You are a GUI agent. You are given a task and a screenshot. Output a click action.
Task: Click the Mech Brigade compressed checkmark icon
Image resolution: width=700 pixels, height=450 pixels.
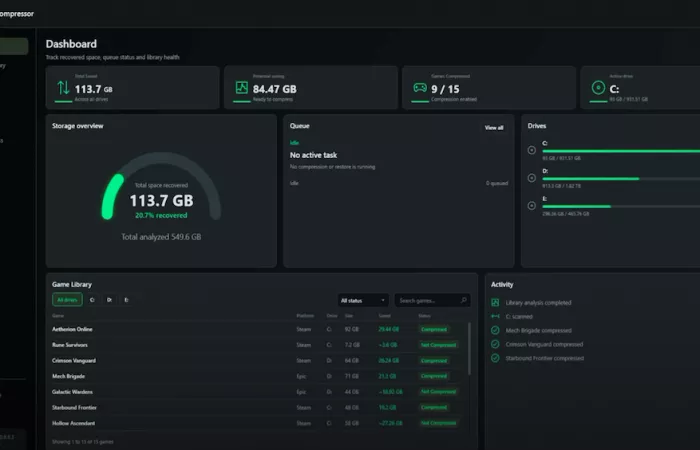coord(495,330)
